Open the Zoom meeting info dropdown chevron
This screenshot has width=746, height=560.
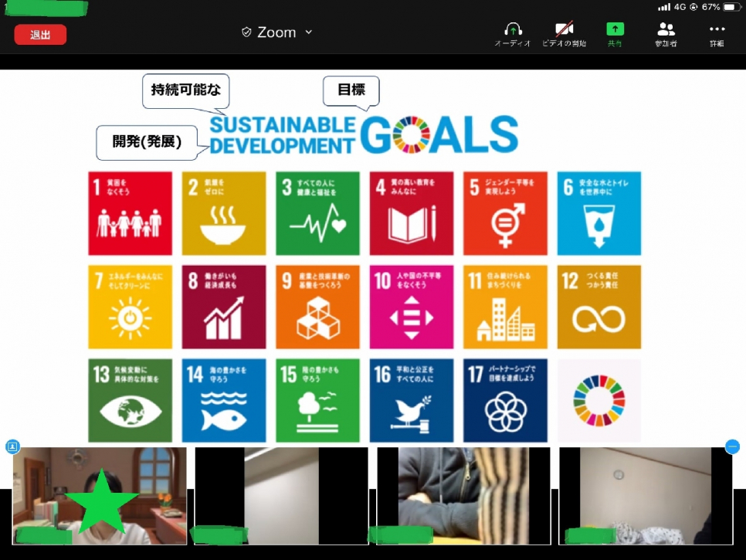[309, 32]
